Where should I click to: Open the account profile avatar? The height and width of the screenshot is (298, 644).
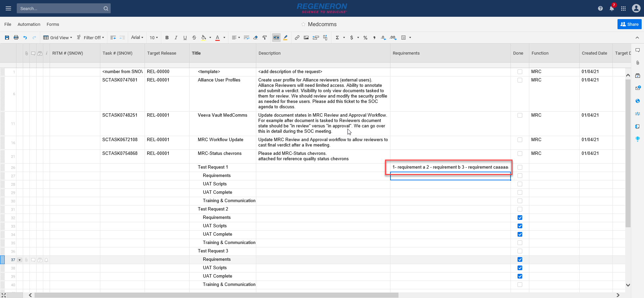pyautogui.click(x=636, y=8)
